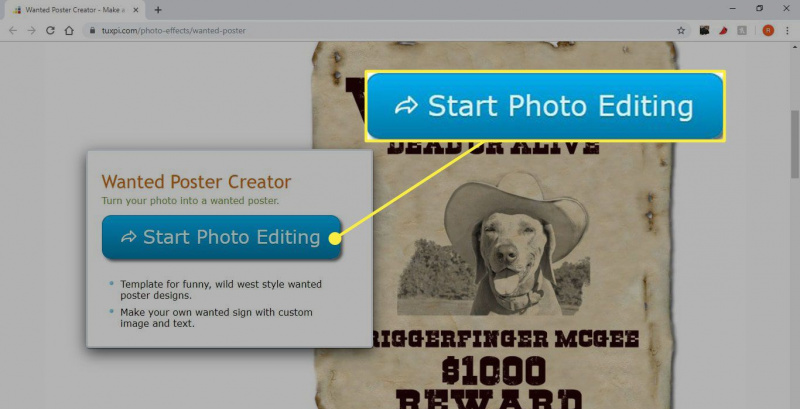
Task: Click the vertical page scrollbar
Action: point(794,224)
